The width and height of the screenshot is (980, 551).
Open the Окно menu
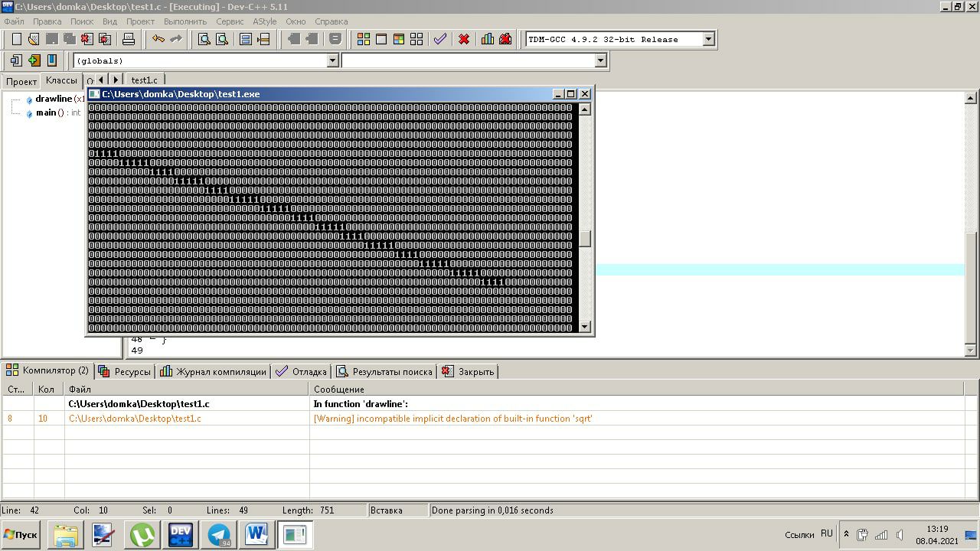[296, 21]
